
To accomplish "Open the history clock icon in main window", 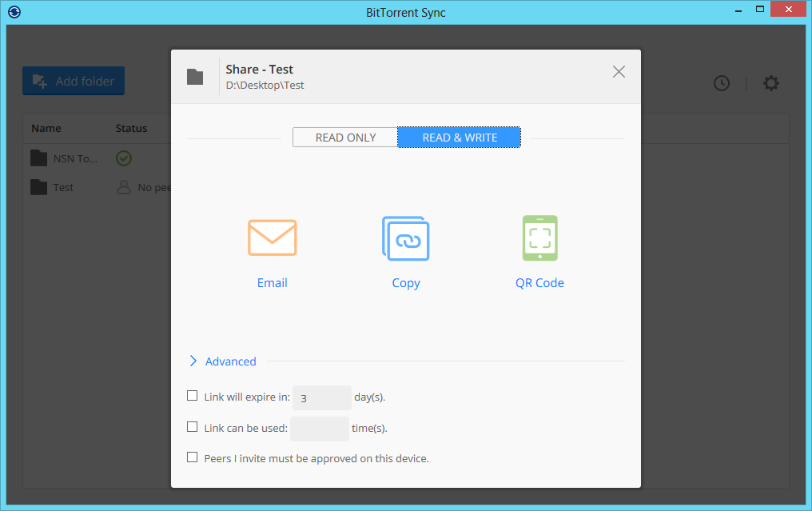I will pyautogui.click(x=722, y=83).
